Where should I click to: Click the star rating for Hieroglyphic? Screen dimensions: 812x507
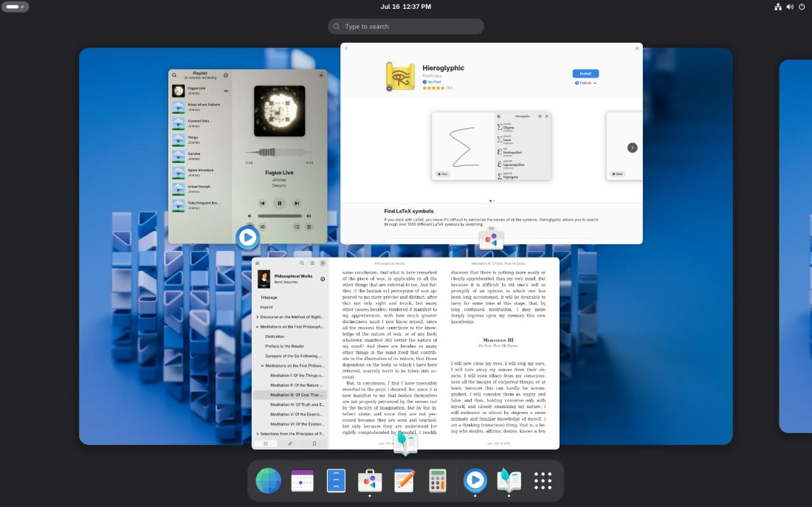(433, 88)
